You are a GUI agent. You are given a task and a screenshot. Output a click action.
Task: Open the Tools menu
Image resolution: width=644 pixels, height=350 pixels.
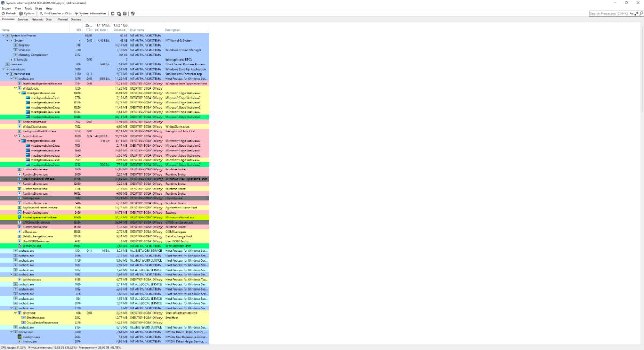point(28,9)
